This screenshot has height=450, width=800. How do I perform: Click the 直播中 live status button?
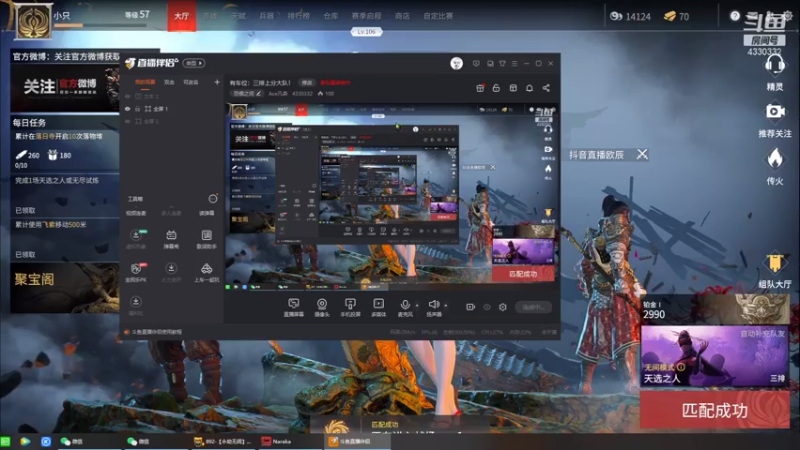click(533, 307)
